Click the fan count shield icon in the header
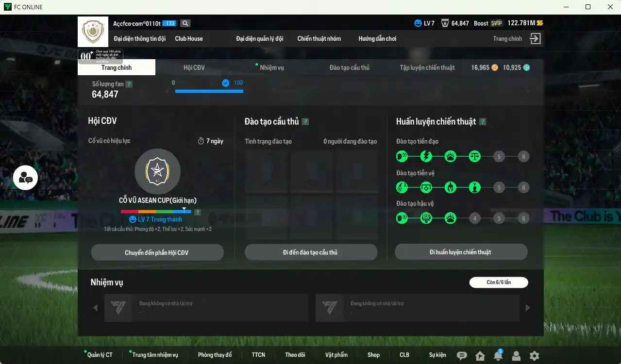The width and height of the screenshot is (621, 364). (x=445, y=23)
